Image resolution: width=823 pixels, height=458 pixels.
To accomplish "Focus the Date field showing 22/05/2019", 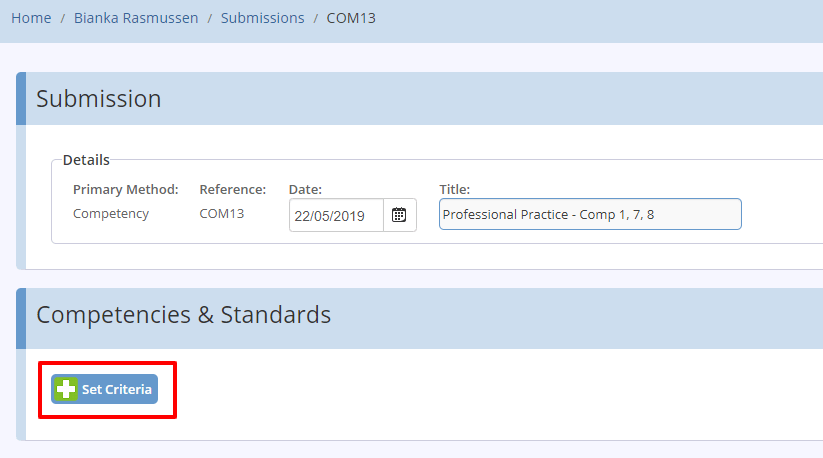I will pos(336,215).
